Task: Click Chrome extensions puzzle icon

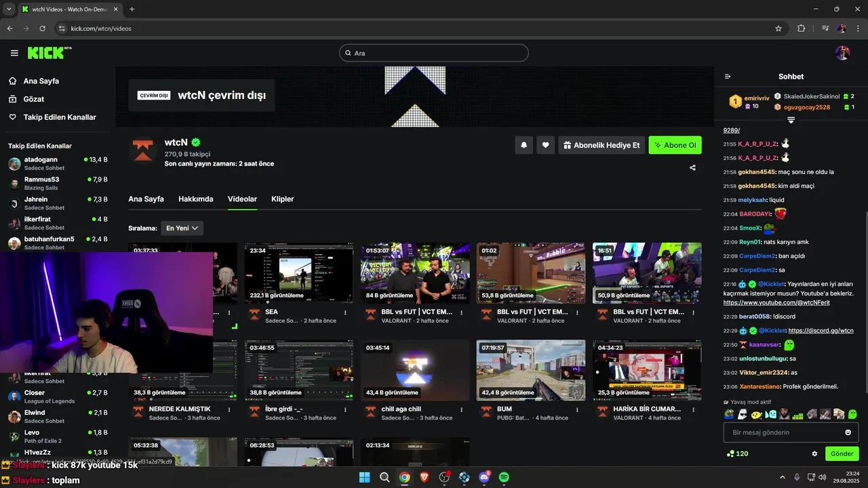Action: click(801, 28)
